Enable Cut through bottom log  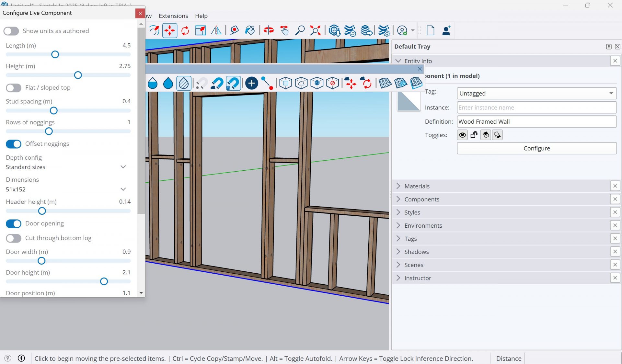[13, 238]
